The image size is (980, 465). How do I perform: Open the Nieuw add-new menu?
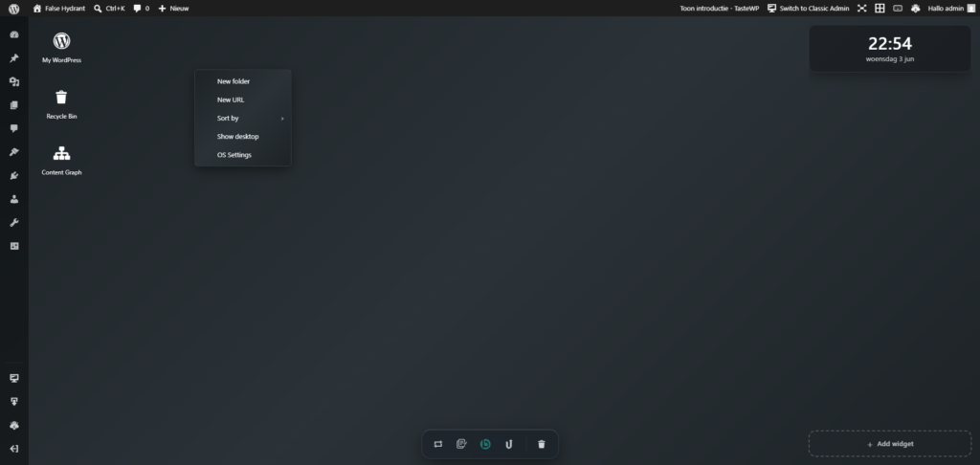173,8
